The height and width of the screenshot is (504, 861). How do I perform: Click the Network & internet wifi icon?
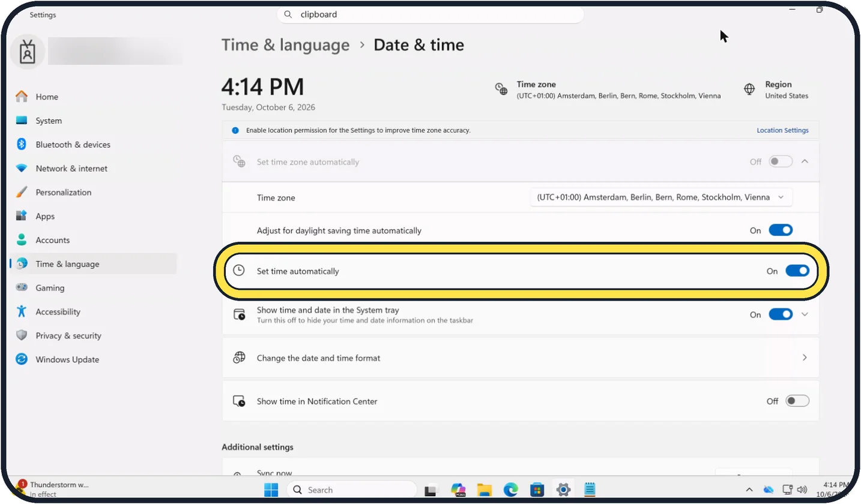point(22,169)
